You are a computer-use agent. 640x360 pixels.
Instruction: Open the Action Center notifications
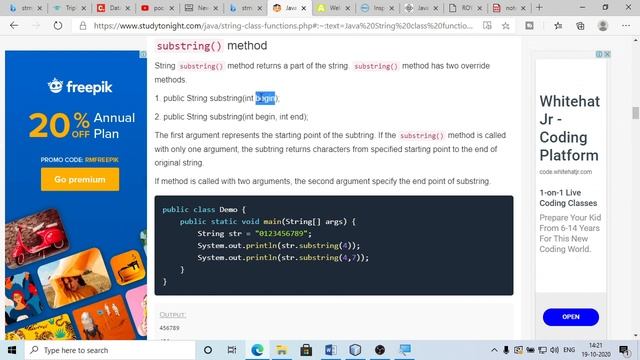point(624,350)
